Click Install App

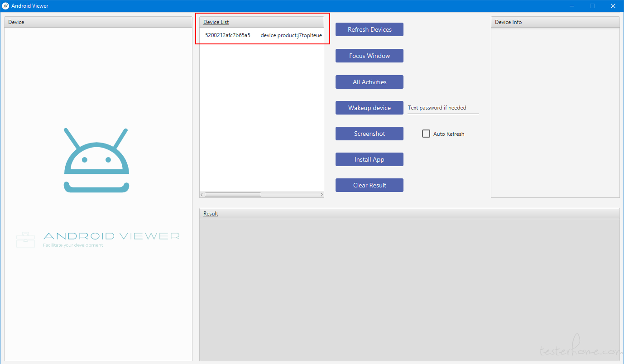point(369,159)
